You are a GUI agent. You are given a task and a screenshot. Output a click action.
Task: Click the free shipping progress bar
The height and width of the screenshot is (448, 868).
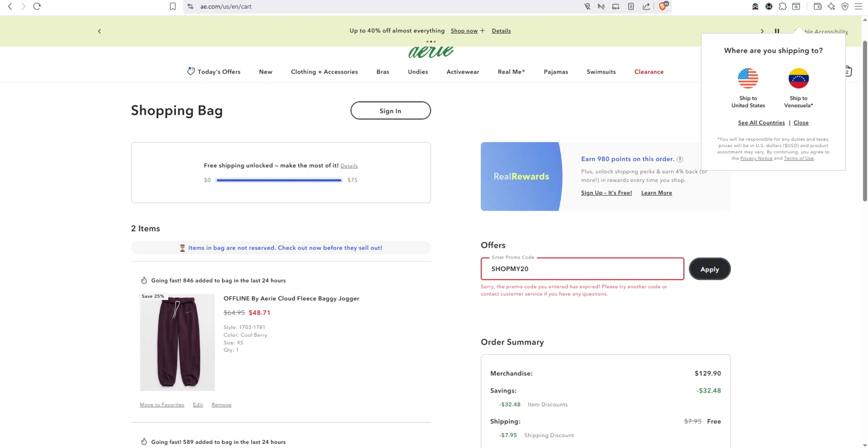point(279,180)
